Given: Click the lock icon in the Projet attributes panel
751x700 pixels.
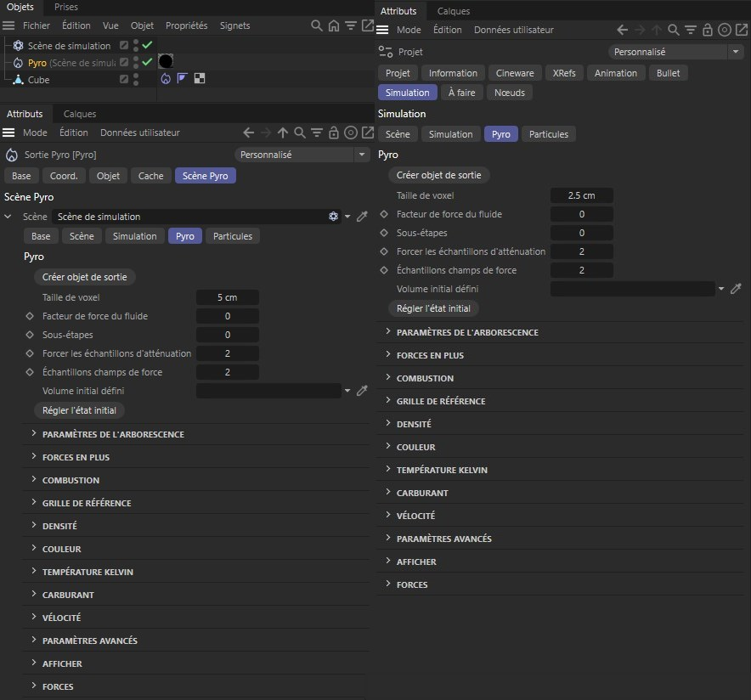Looking at the screenshot, I should (x=707, y=30).
